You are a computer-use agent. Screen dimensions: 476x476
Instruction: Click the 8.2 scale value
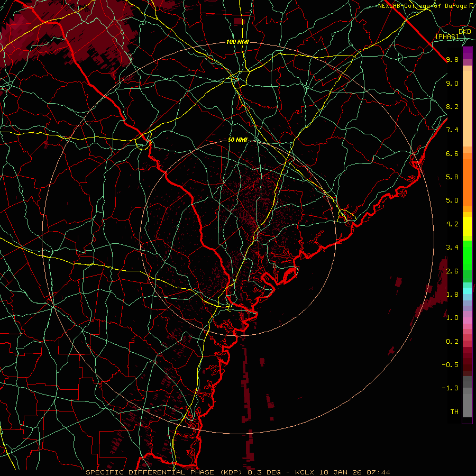click(x=452, y=106)
